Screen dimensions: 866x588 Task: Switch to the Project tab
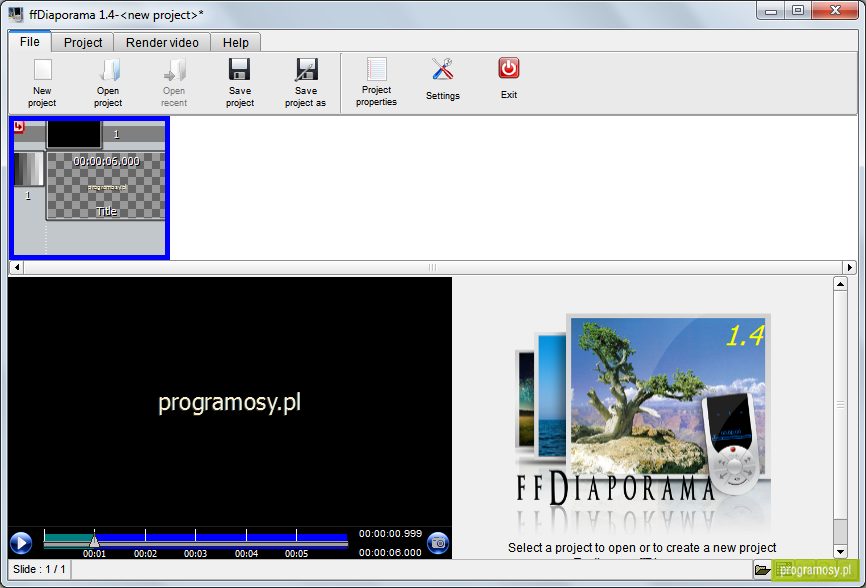tap(83, 43)
